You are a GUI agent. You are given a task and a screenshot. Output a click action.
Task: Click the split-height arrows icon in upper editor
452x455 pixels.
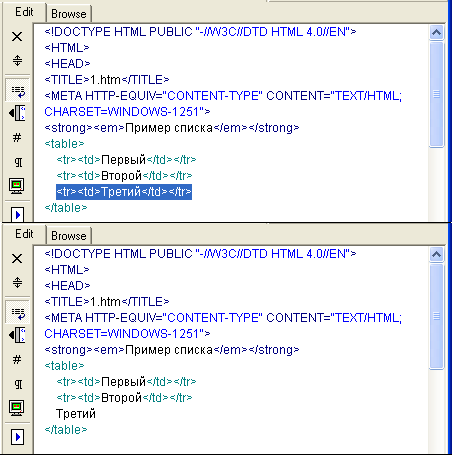[x=17, y=60]
